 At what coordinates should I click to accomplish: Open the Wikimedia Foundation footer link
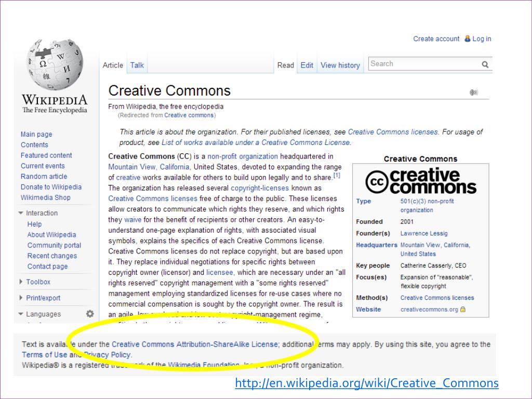pyautogui.click(x=204, y=365)
